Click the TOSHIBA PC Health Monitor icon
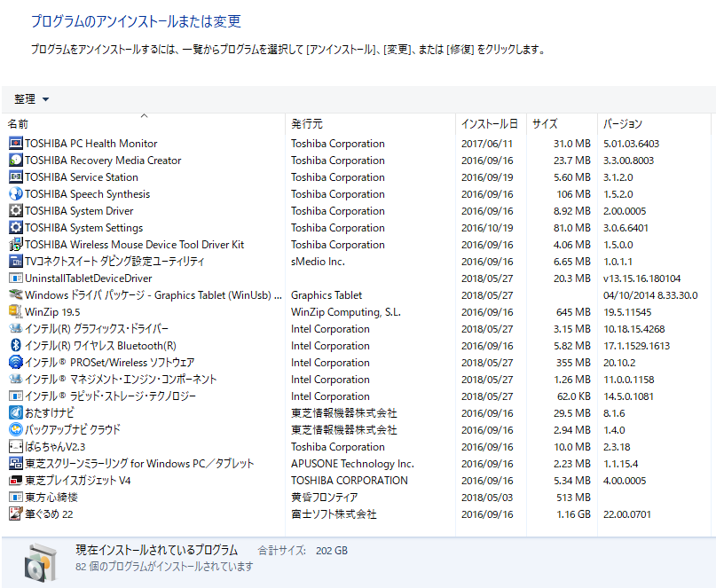 click(15, 144)
